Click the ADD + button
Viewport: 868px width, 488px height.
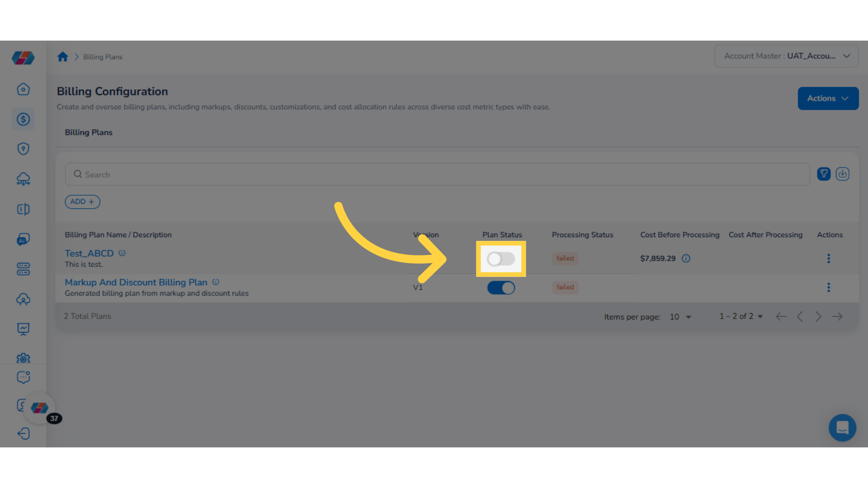click(82, 202)
